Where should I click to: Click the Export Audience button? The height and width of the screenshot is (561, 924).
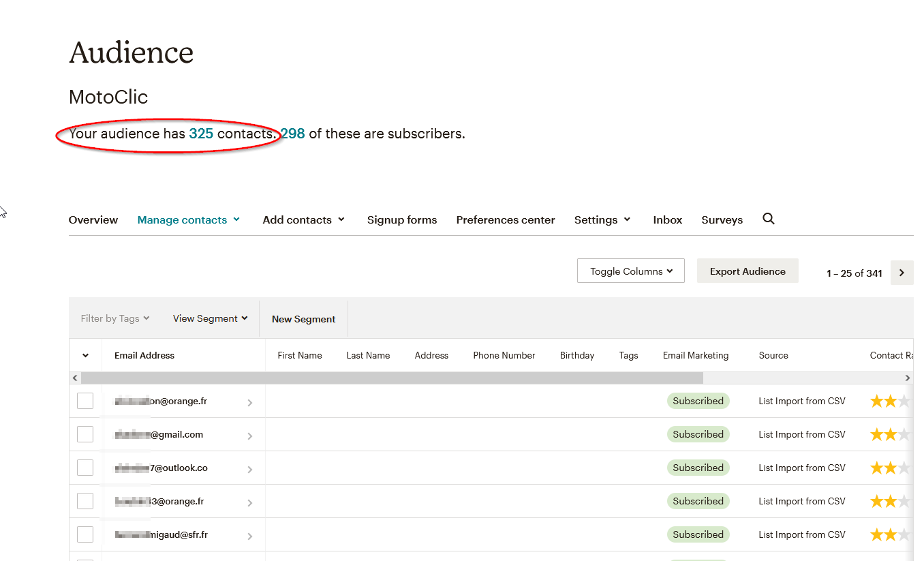tap(748, 271)
